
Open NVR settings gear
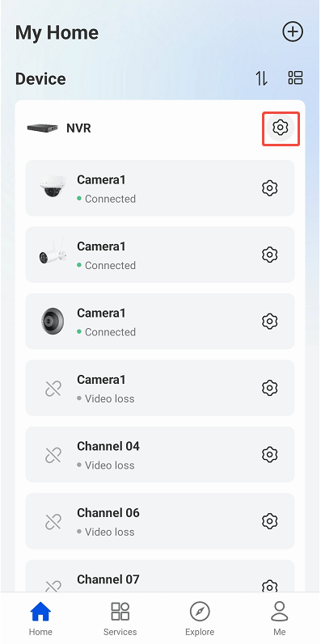tap(281, 128)
